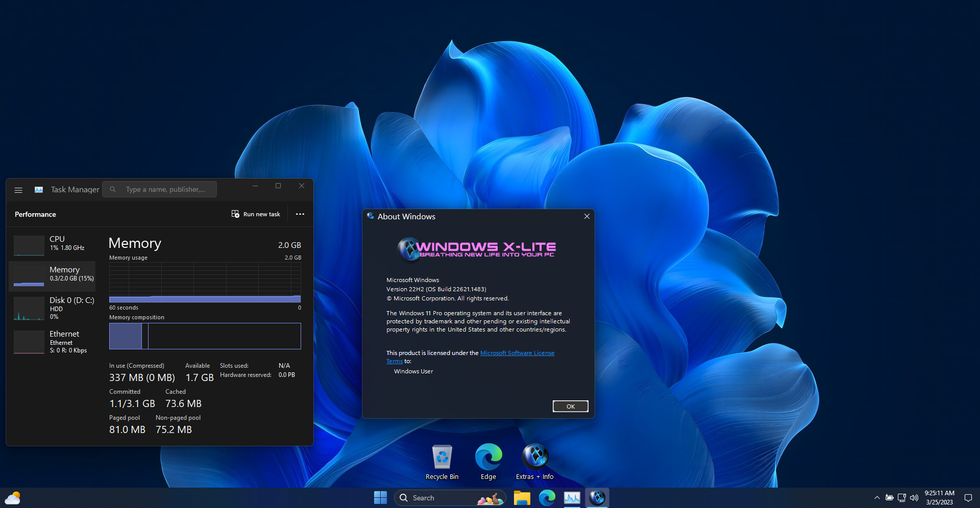Click the Disk 0 mini graph thumbnail
This screenshot has height=508, width=980.
pos(29,309)
